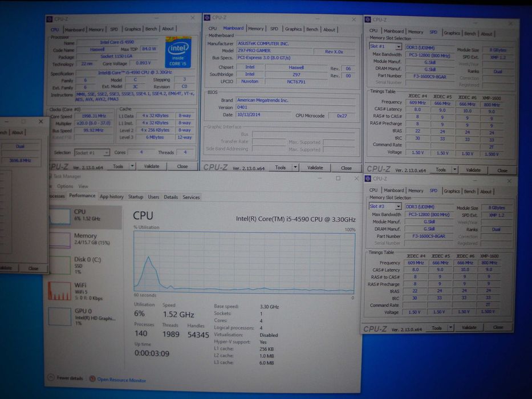Open the About tab in the Mainboard CPU-Z window
The image size is (532, 399).
click(329, 30)
